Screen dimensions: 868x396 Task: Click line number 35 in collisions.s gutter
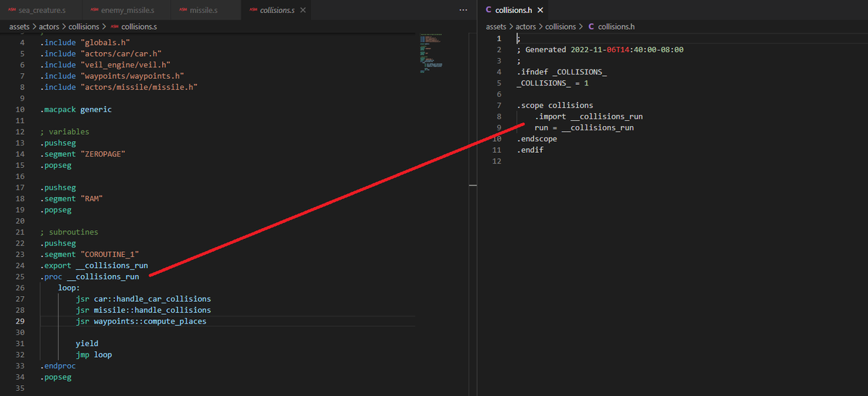(20, 388)
